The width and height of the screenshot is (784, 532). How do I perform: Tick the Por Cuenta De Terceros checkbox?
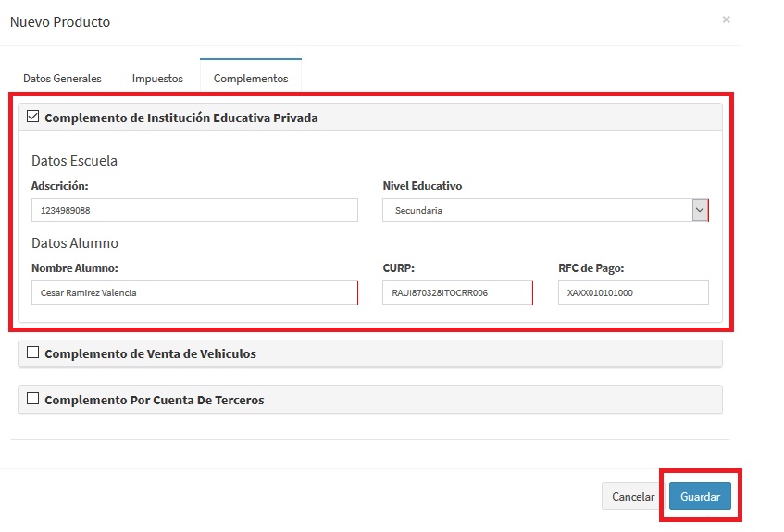pyautogui.click(x=33, y=399)
